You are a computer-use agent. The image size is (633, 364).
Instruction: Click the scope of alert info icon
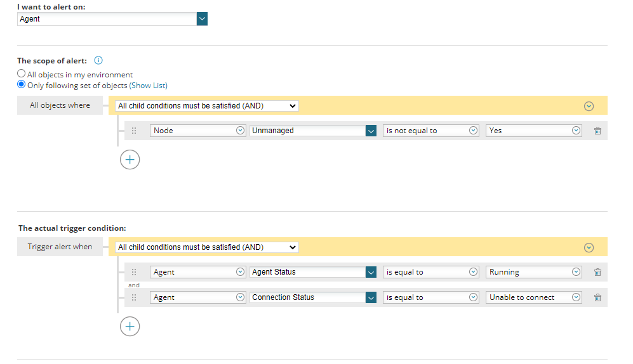click(98, 61)
